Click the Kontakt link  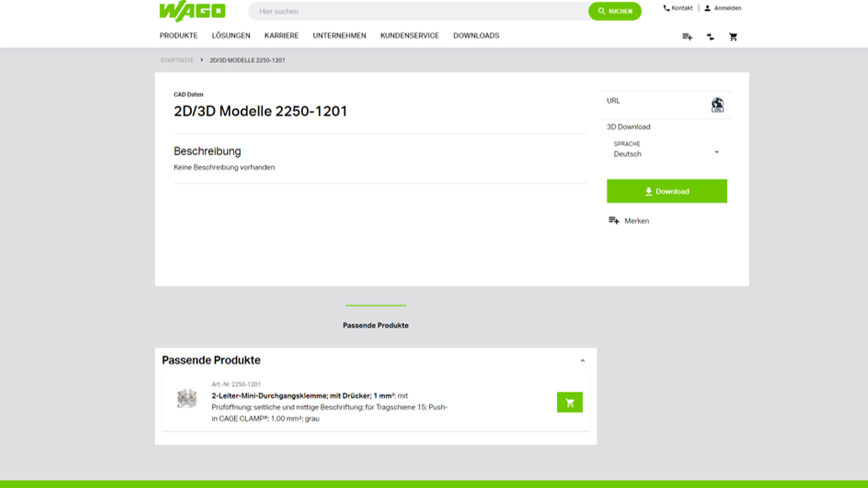coord(682,8)
